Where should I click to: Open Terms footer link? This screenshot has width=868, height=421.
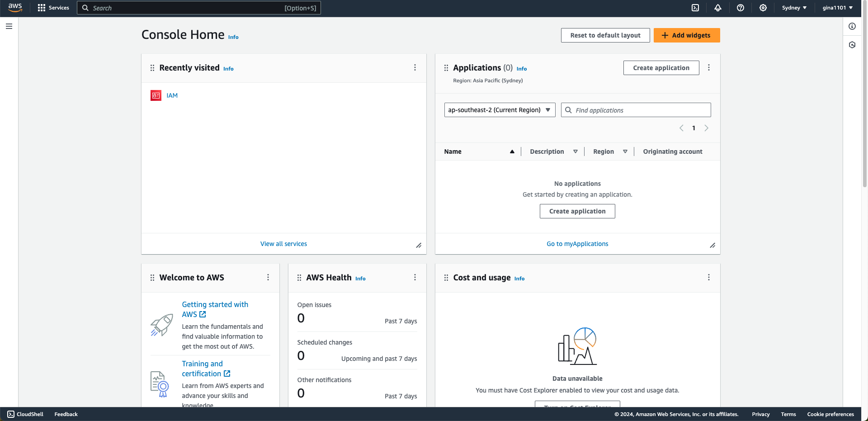[x=788, y=414]
